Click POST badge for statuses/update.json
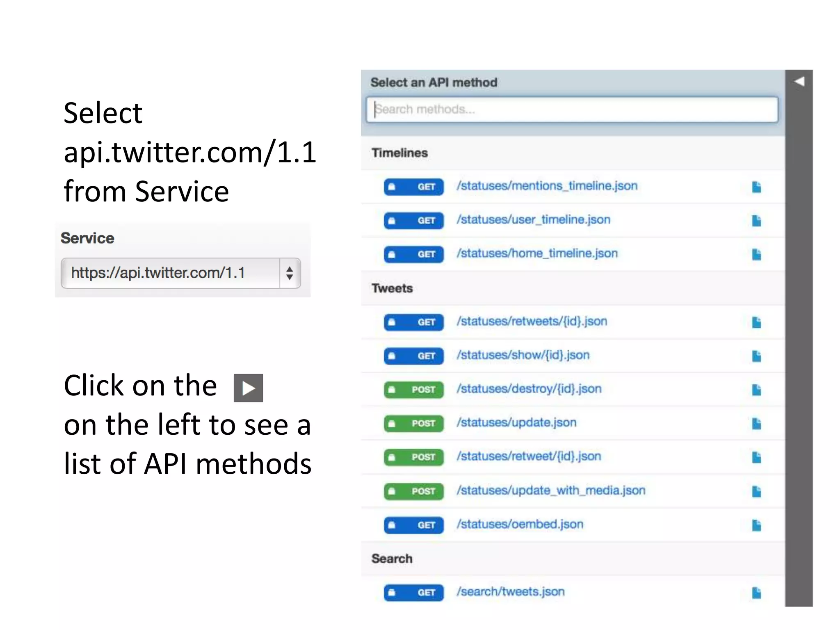This screenshot has width=840, height=630. click(x=413, y=423)
